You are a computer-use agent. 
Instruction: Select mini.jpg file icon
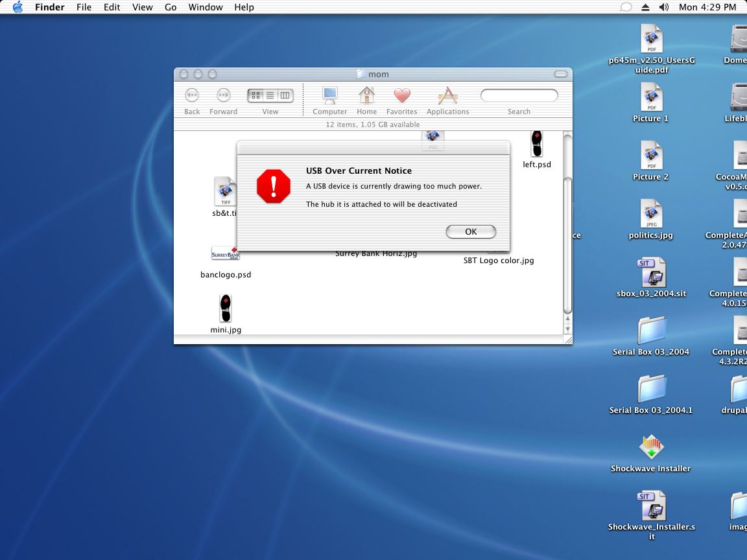[x=226, y=309]
